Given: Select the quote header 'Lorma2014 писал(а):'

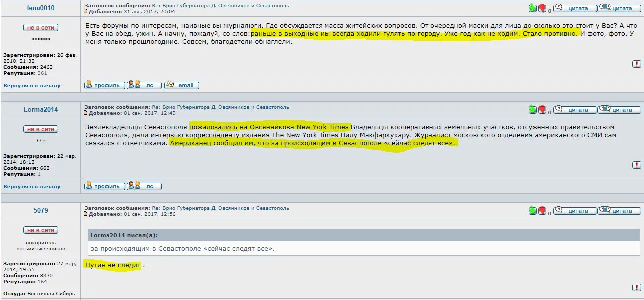Looking at the screenshot, I should coord(124,235).
